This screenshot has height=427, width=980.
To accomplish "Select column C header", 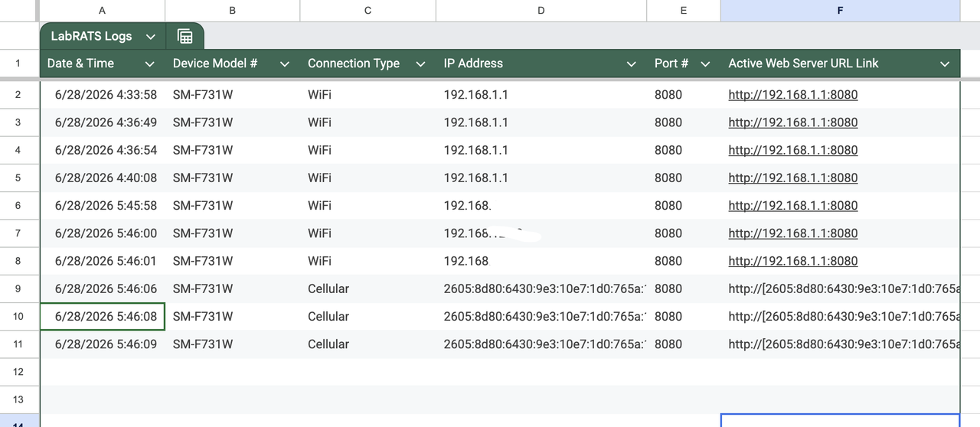I will (367, 11).
